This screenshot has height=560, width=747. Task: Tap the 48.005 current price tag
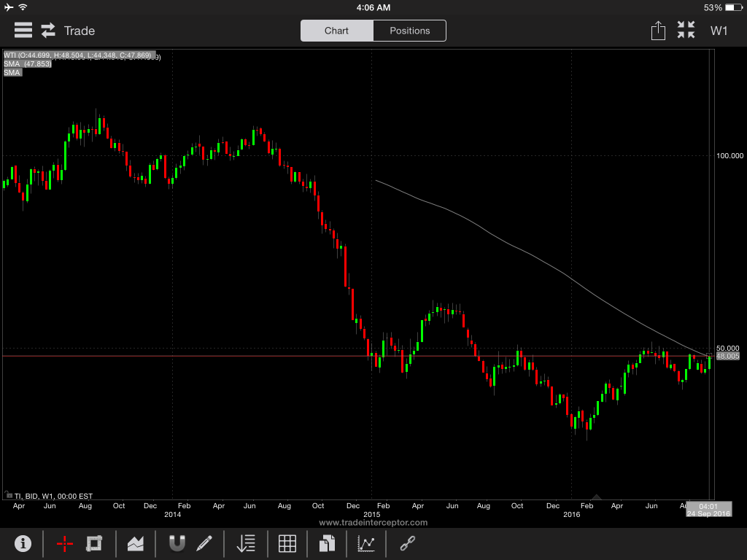727,356
